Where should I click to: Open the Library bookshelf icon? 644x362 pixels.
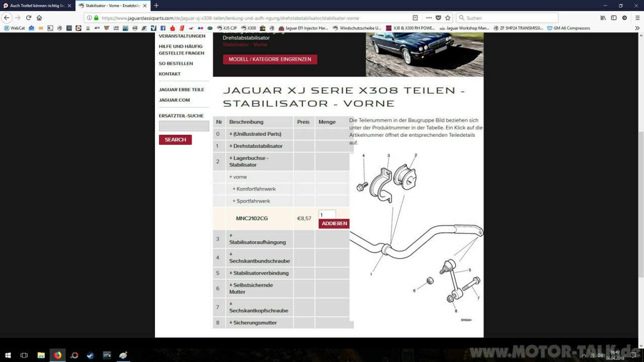(603, 18)
